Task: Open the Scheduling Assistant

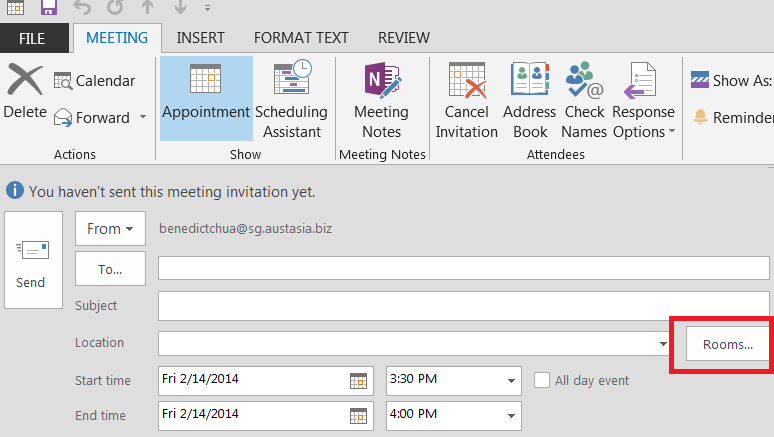Action: tap(292, 98)
